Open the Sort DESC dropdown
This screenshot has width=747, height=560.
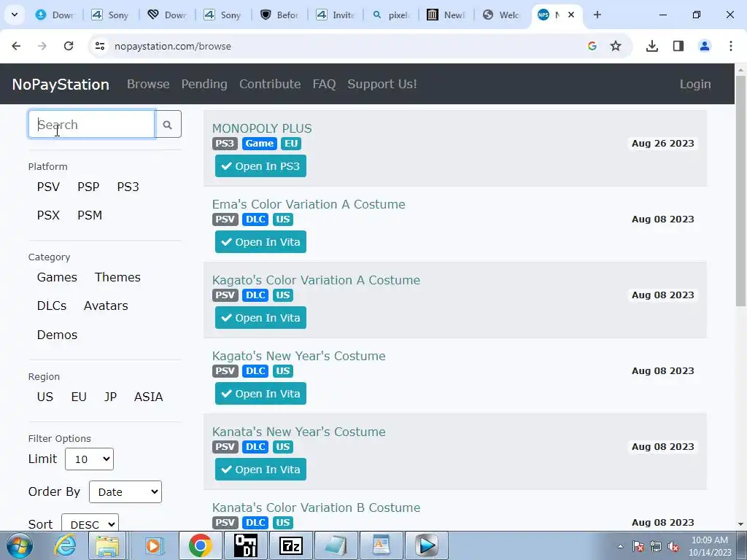click(90, 524)
